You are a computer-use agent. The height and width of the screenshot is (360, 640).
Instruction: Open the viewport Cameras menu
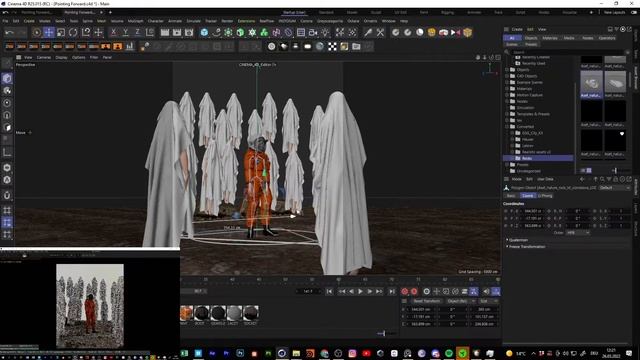pos(44,58)
